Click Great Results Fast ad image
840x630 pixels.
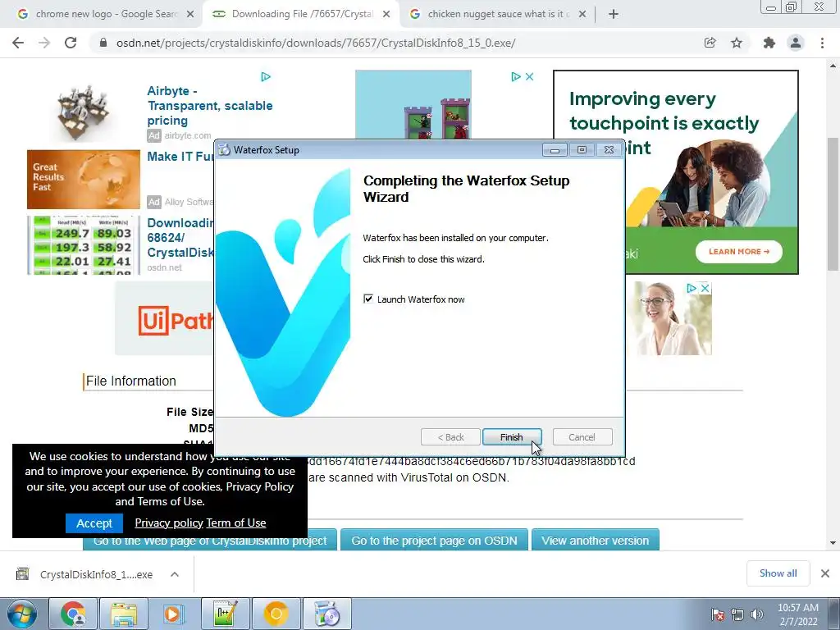(x=84, y=180)
